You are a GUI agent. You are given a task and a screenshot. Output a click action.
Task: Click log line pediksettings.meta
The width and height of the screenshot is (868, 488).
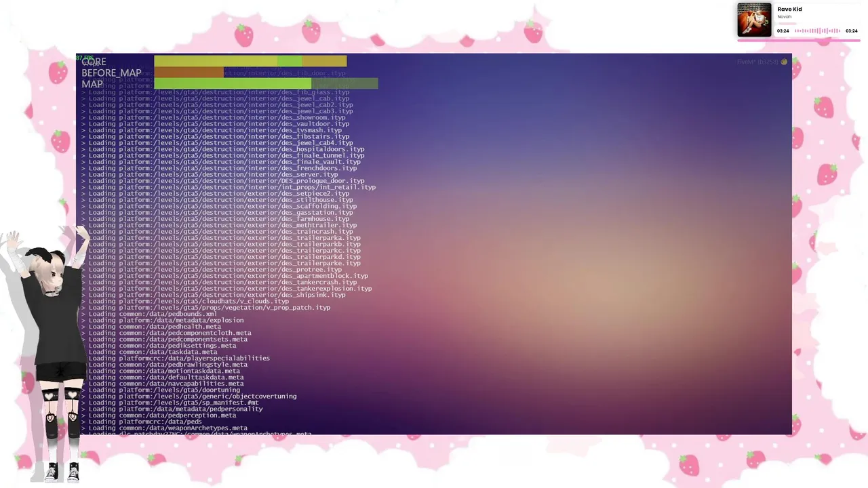point(159,345)
